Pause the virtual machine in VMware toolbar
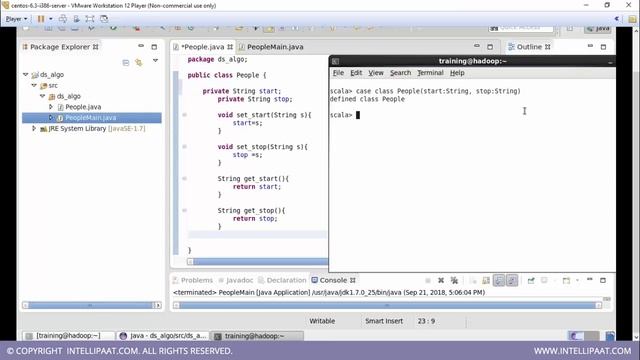Image resolution: width=640 pixels, height=360 pixels. point(41,19)
